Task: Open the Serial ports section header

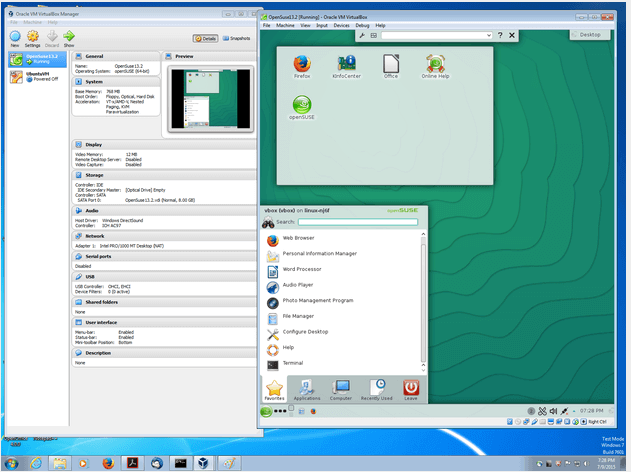Action: [164, 256]
